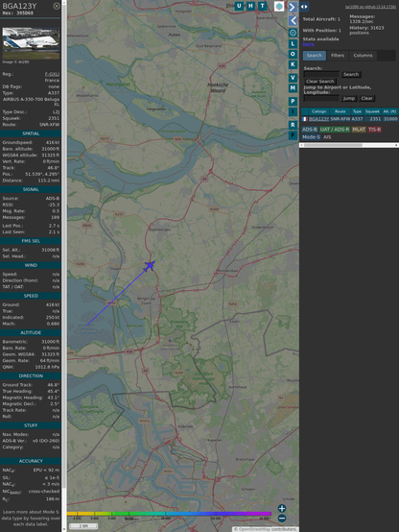Click the UAT / ADS-R legend label
The width and height of the screenshot is (399, 532).
pyautogui.click(x=335, y=130)
